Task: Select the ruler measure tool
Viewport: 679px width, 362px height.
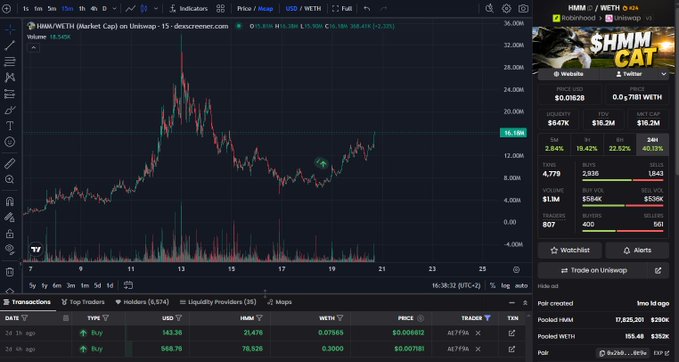Action: [x=10, y=163]
